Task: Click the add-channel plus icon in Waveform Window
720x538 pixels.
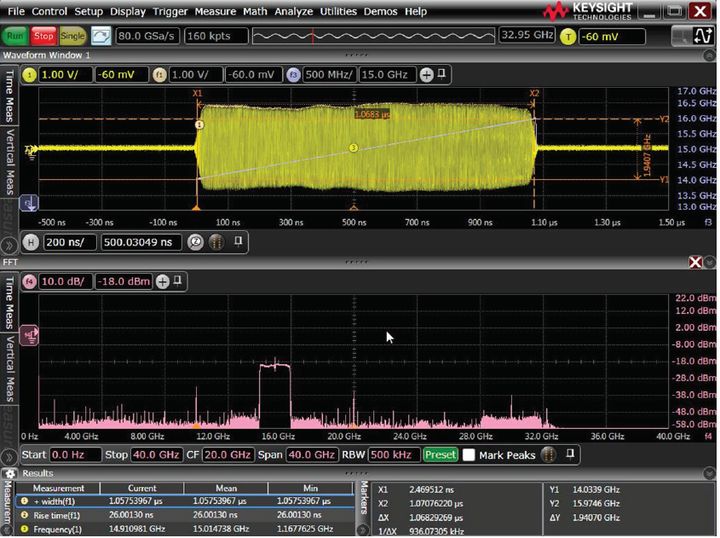Action: point(426,75)
